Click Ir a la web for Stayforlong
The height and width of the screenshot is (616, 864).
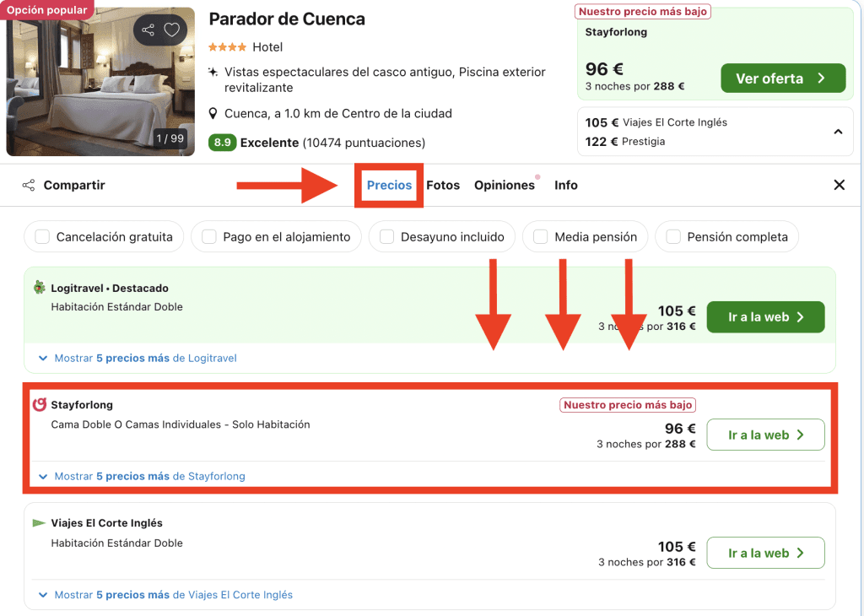point(765,435)
